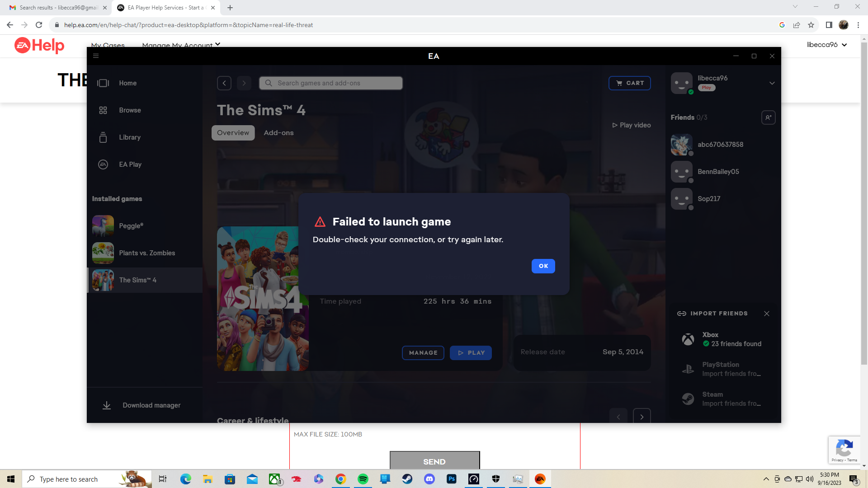Screen dimensions: 868x488
Task: Close the Import Friends panel
Action: point(767,314)
